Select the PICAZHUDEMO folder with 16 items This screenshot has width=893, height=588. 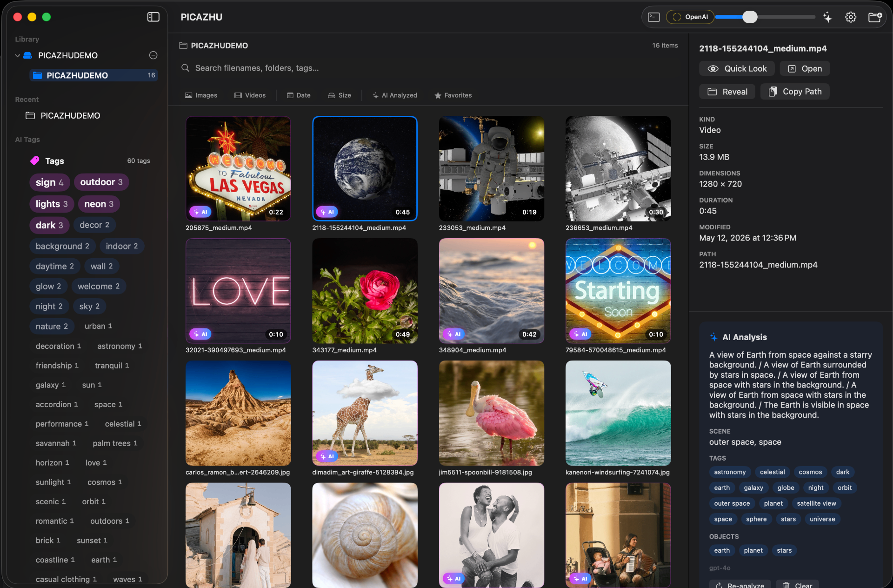tap(93, 75)
